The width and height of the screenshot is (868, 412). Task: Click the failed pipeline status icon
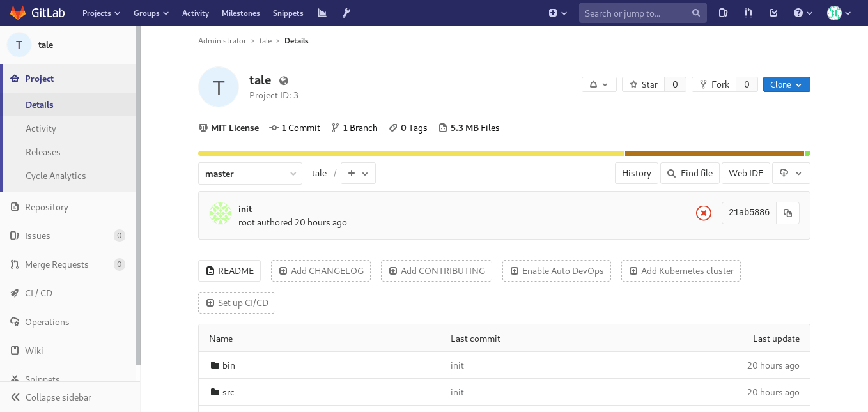click(703, 213)
